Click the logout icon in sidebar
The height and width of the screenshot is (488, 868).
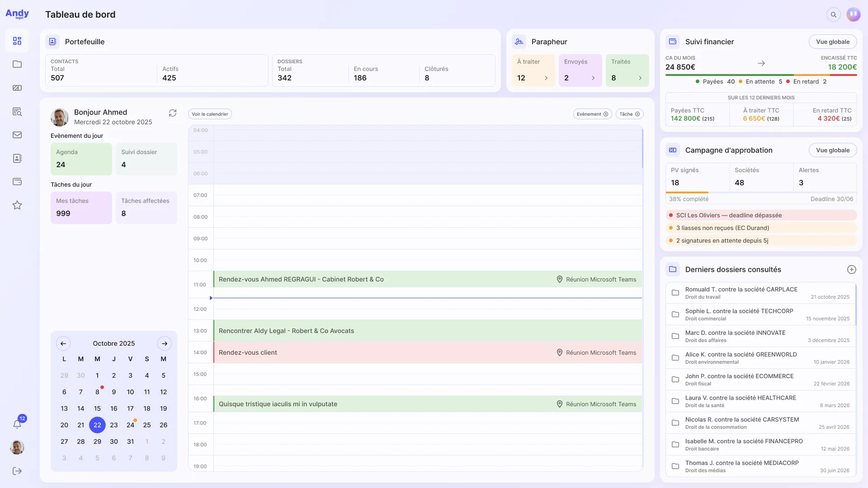click(17, 471)
